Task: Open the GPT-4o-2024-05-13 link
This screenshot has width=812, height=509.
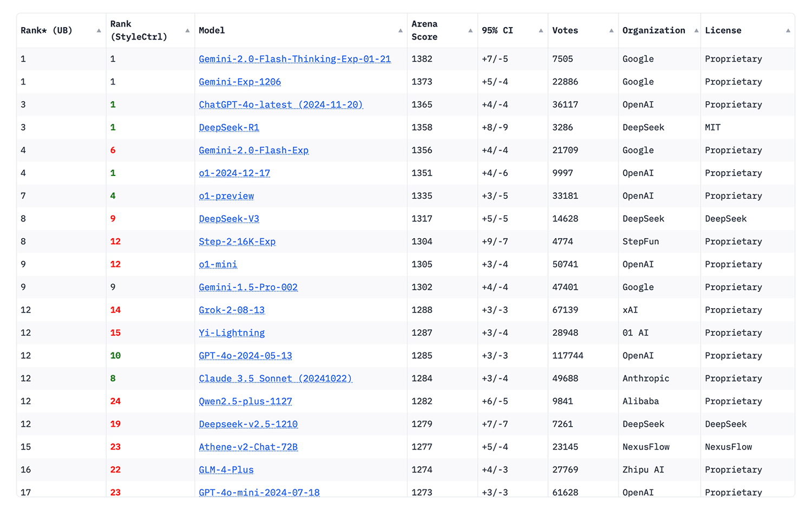Action: 245,356
